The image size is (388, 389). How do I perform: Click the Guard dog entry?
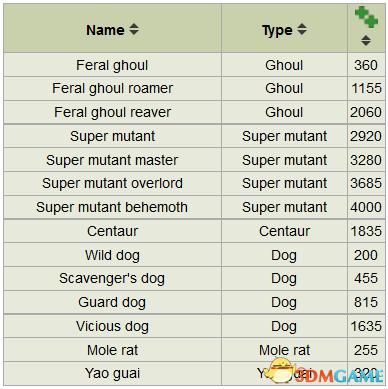(x=112, y=303)
